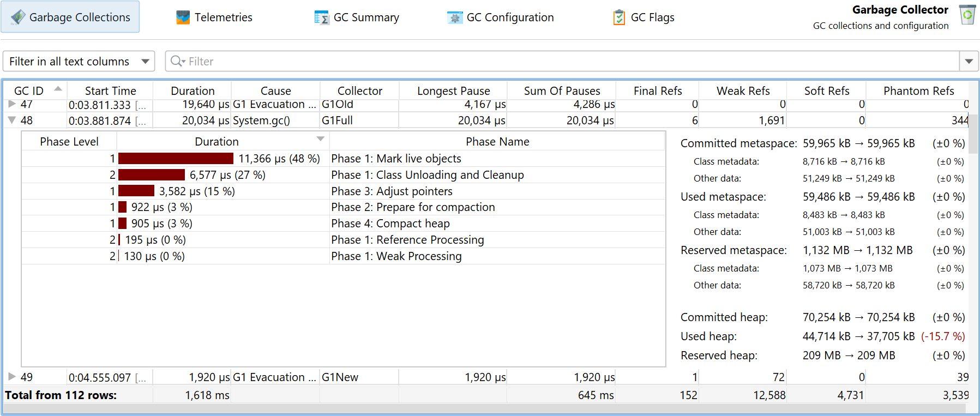This screenshot has height=416, width=980.
Task: Click Used heap value 44,714 kB → 37,705 kB
Action: 858,336
